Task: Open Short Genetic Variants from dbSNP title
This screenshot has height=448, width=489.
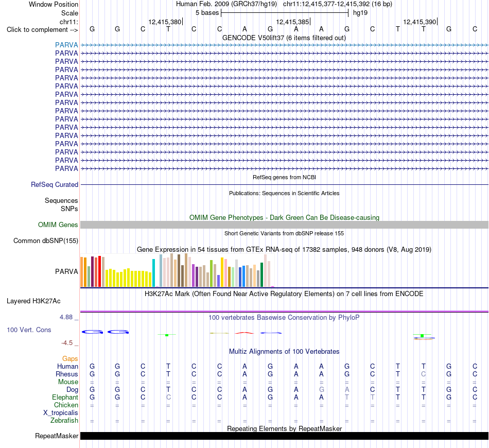Action: [x=284, y=233]
